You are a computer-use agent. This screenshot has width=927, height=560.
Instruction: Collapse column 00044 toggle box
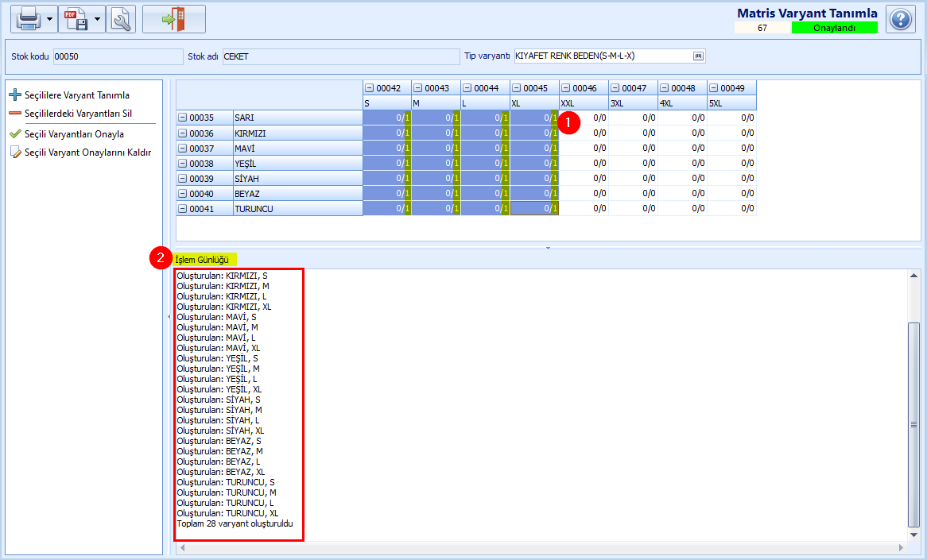pyautogui.click(x=467, y=88)
